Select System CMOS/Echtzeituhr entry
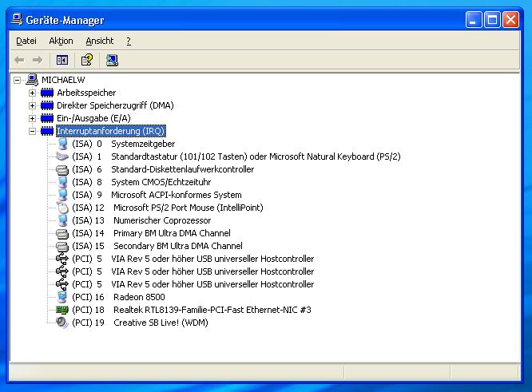The height and width of the screenshot is (392, 532). [141, 183]
